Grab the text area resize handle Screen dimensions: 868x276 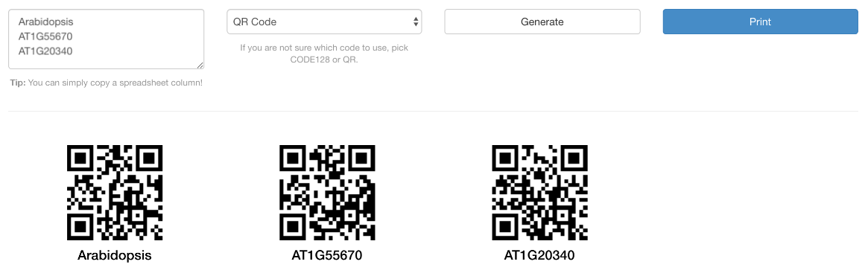[200, 65]
